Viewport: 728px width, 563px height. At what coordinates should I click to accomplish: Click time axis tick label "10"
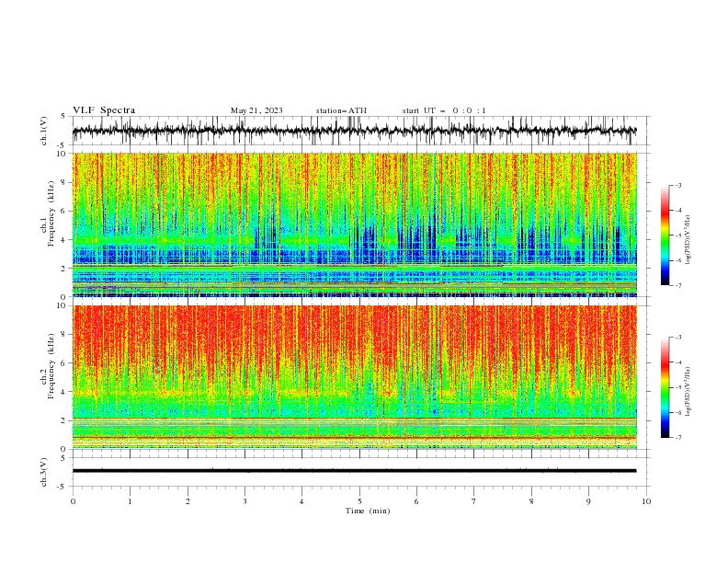tap(646, 501)
